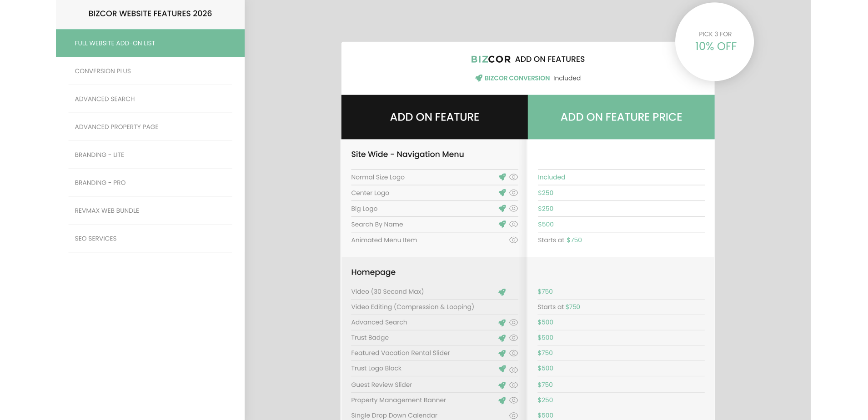Click rocket icon beside Trust Logo Block
Screen dimensions: 868x420
pos(502,369)
